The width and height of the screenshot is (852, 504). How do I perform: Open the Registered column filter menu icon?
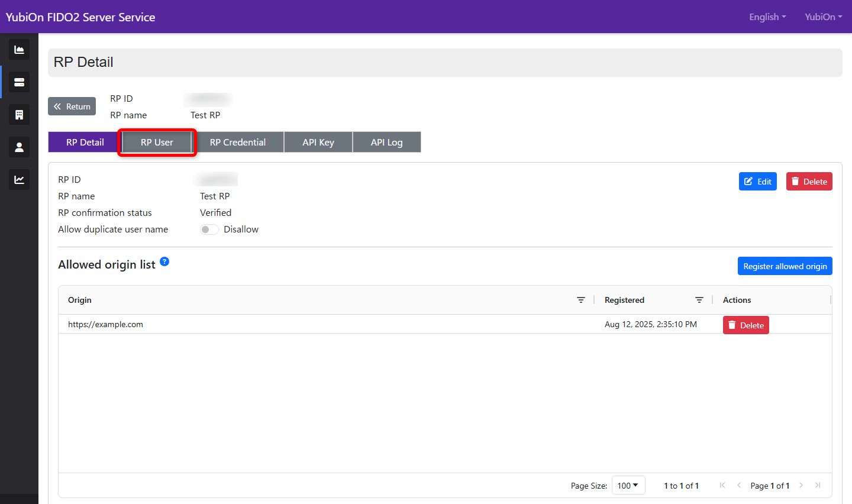tap(699, 300)
